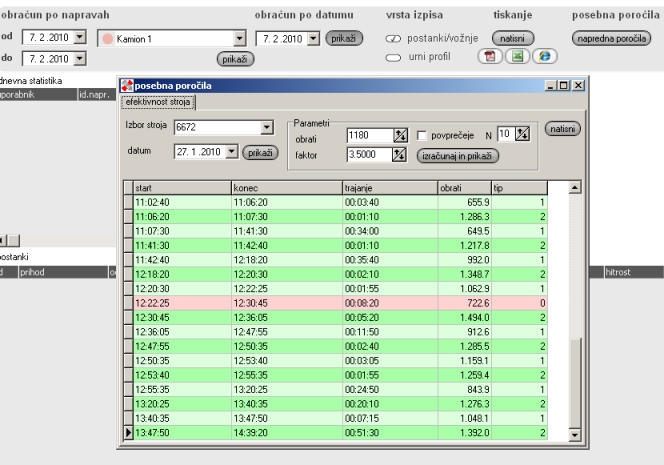The width and height of the screenshot is (664, 465).
Task: Sort by tip column header
Action: pos(520,188)
